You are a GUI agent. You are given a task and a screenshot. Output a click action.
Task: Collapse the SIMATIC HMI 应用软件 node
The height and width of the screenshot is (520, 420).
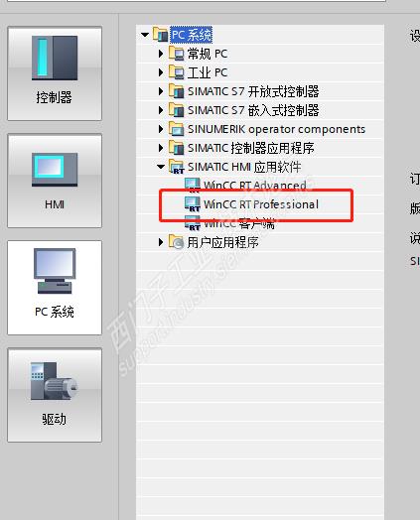[161, 167]
